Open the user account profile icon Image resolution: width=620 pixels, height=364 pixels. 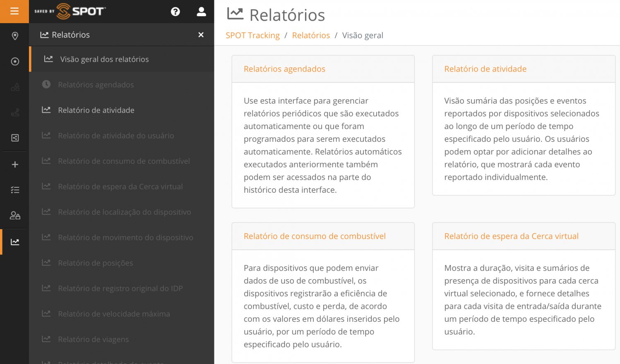[x=201, y=12]
